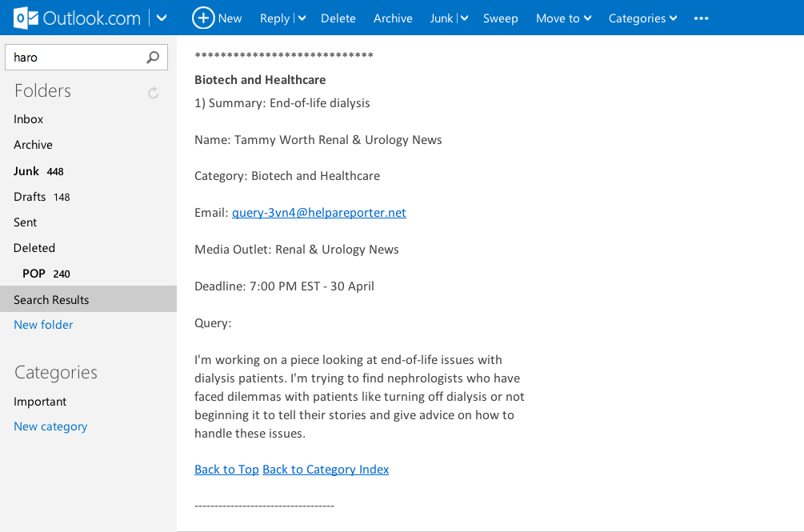Click the magnifying glass search icon
The height and width of the screenshot is (532, 804).
[153, 58]
